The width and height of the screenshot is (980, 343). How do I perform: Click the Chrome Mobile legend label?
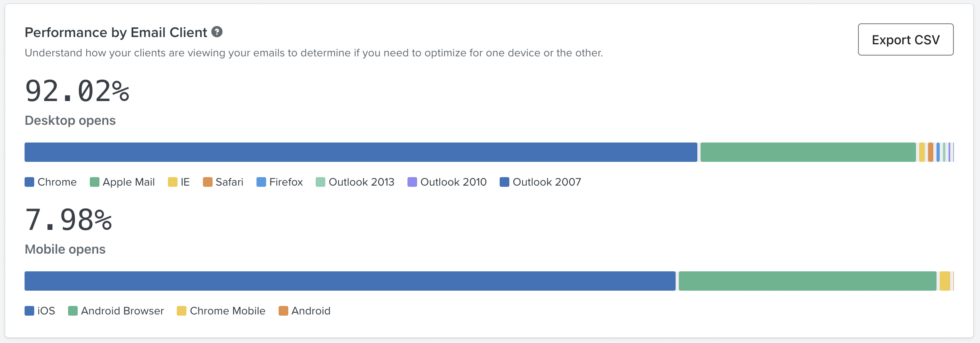(227, 310)
